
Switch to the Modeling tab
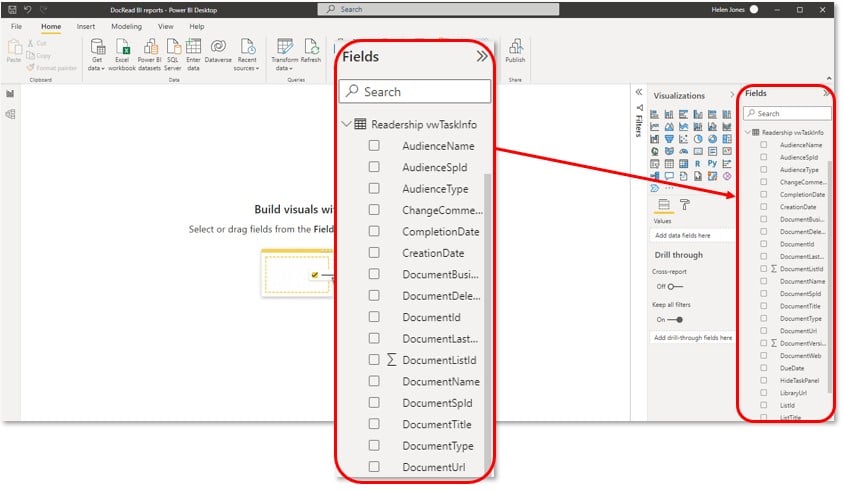click(126, 26)
